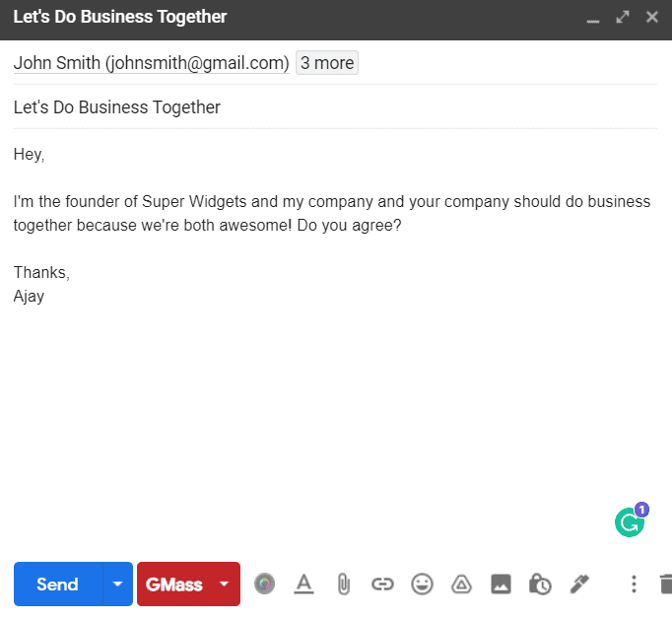Attach files with the paperclip icon
The width and height of the screenshot is (672, 620).
tap(343, 584)
